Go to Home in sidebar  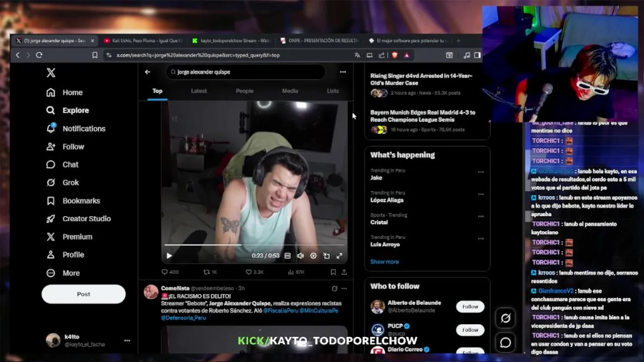click(x=72, y=93)
